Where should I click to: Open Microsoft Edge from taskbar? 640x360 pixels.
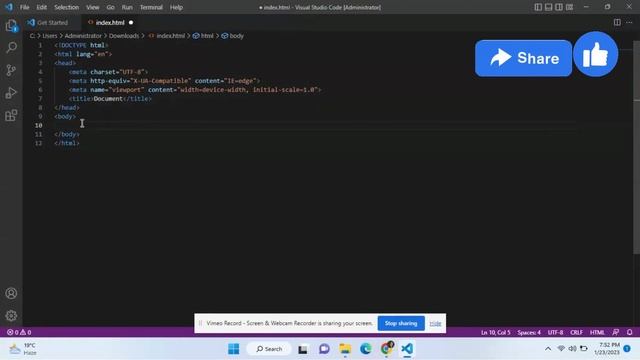click(x=366, y=349)
